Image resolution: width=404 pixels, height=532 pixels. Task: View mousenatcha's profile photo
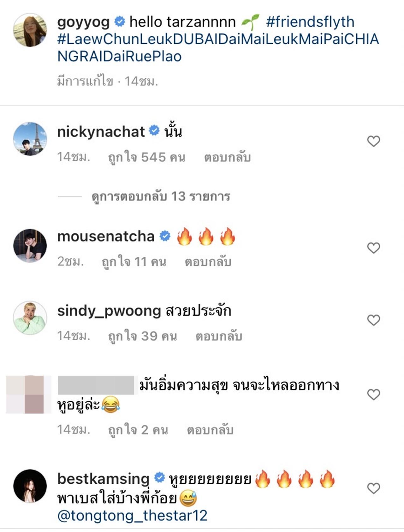(30, 245)
